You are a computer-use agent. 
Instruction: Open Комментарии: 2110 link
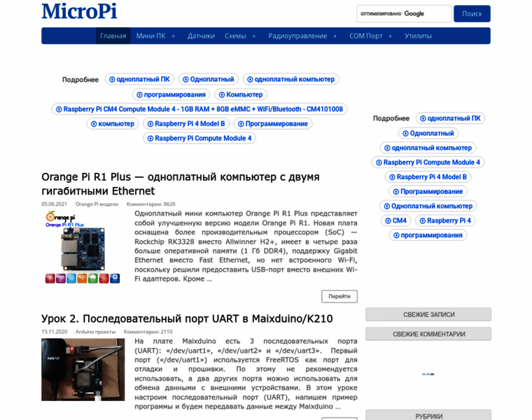(x=148, y=332)
